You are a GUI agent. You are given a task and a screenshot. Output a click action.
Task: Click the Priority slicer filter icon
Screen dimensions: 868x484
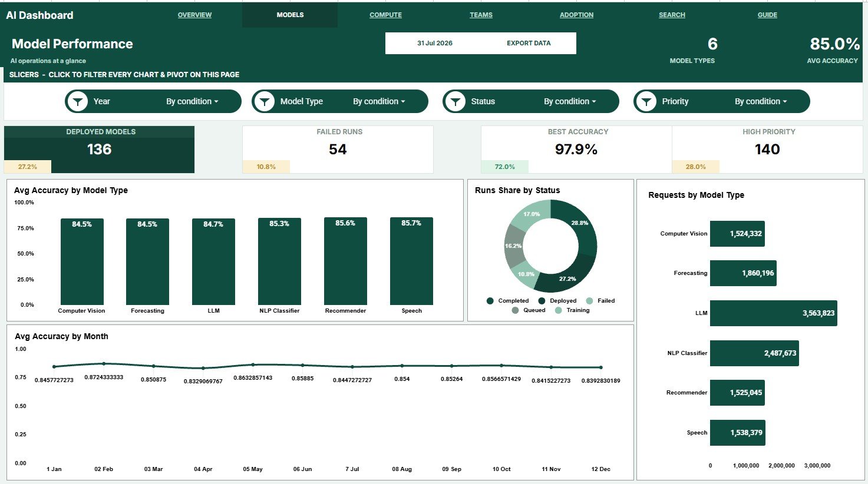[646, 101]
